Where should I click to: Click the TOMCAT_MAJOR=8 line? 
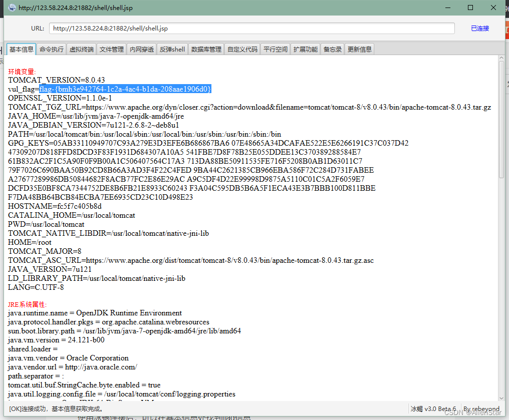[x=45, y=251]
